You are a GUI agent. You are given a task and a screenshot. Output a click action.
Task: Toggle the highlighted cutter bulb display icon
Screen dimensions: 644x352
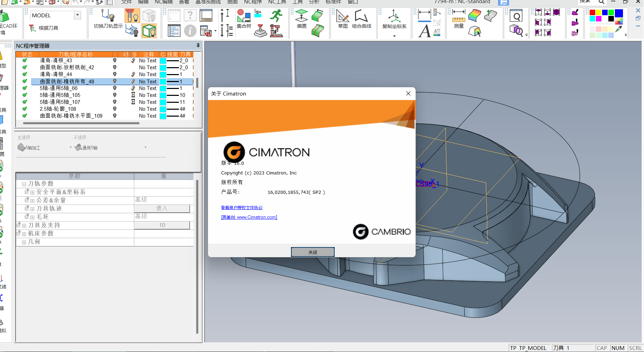(x=132, y=16)
